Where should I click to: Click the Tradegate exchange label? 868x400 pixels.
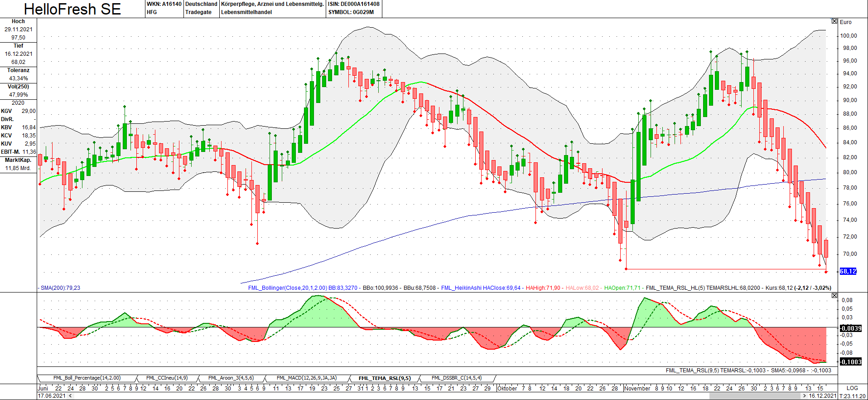pos(198,12)
